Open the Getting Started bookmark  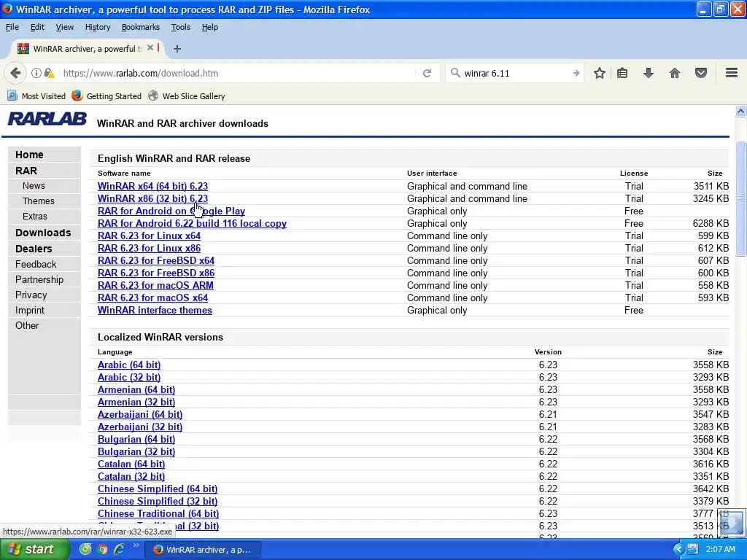107,96
